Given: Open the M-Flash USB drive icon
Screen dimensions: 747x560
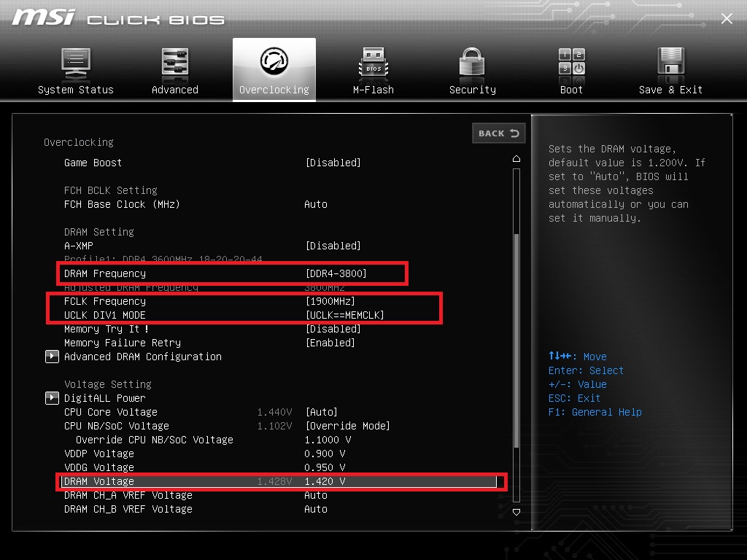Looking at the screenshot, I should point(373,63).
